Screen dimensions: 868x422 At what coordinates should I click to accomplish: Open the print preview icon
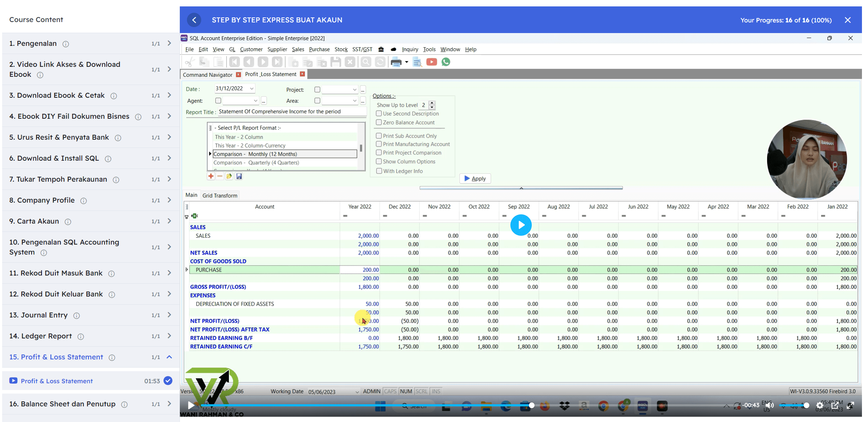tap(417, 63)
